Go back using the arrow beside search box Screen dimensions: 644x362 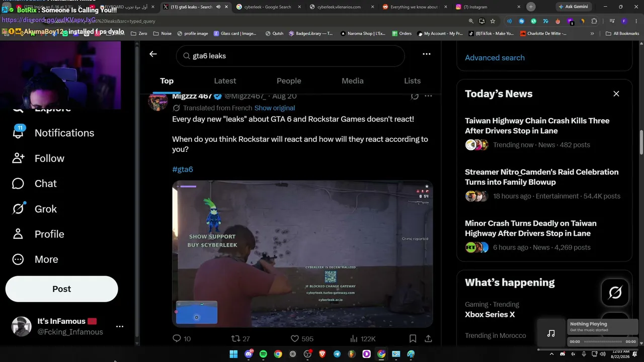pos(153,54)
